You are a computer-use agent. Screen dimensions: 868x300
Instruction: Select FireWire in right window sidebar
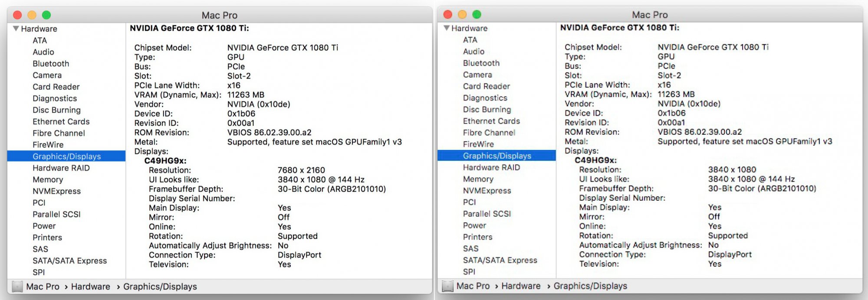click(x=478, y=144)
